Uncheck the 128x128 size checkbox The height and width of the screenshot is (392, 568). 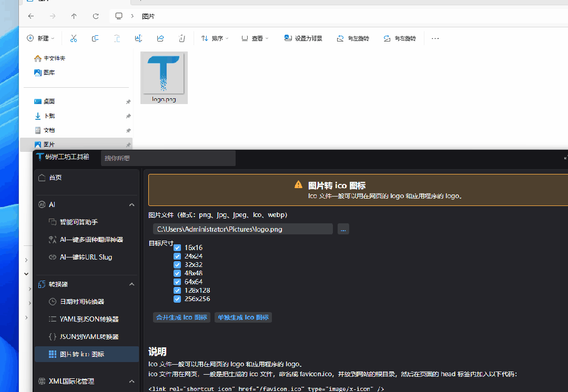[x=177, y=290]
